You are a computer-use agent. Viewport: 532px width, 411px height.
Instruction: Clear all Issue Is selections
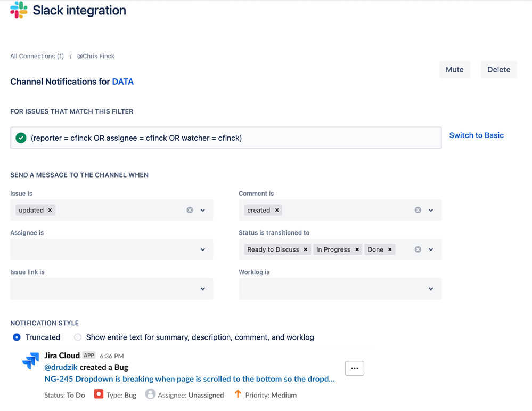[190, 210]
